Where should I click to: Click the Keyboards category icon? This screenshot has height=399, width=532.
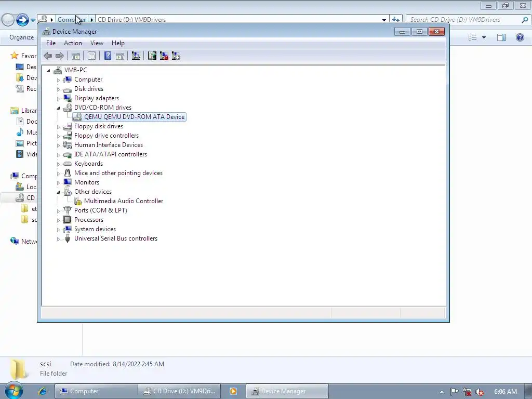[68, 164]
